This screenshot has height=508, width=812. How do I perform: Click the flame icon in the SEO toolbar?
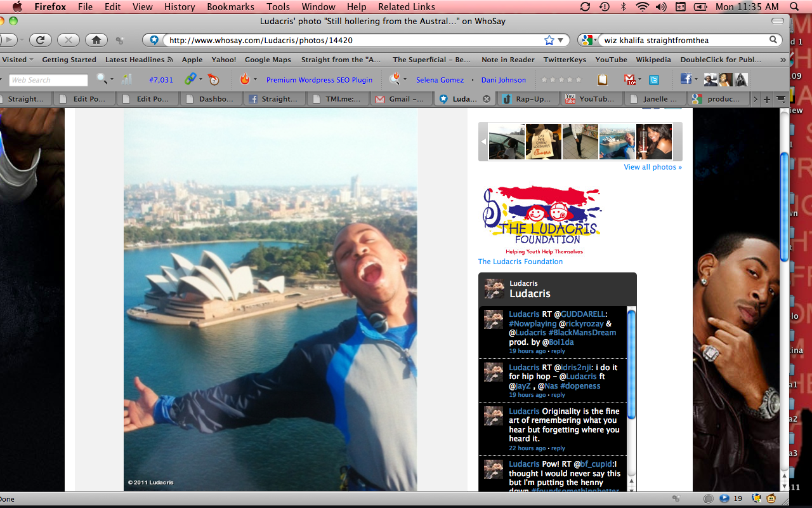point(245,79)
